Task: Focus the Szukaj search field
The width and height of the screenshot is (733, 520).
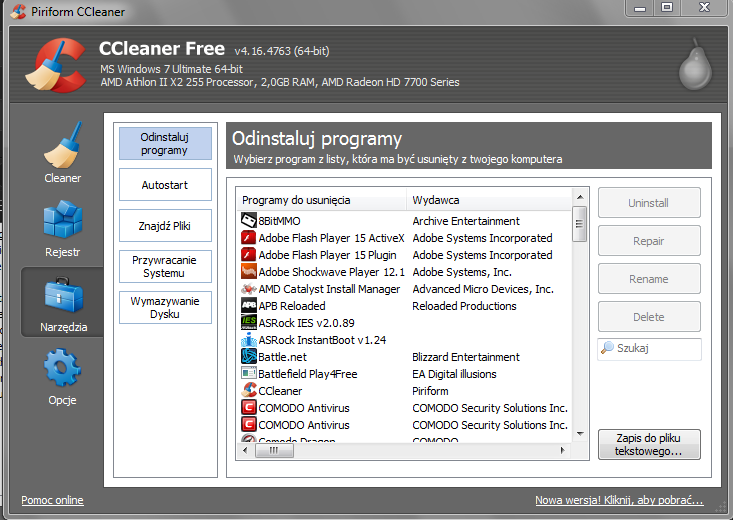Action: tap(649, 349)
